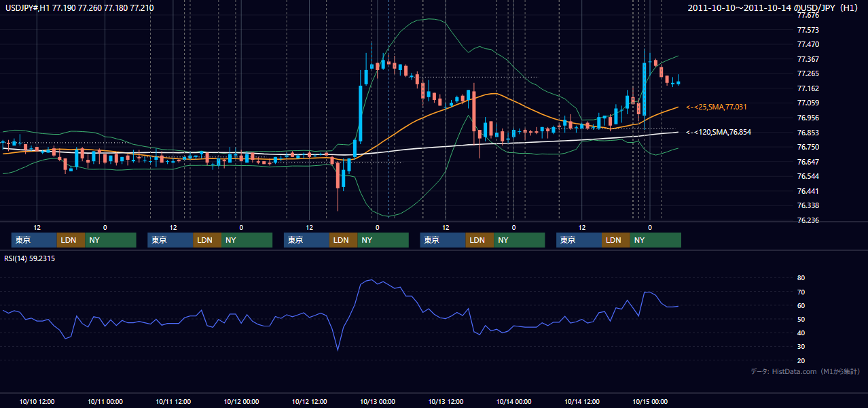Click the 10/11 00:00 time axis label
This screenshot has width=868, height=408.
point(105,401)
